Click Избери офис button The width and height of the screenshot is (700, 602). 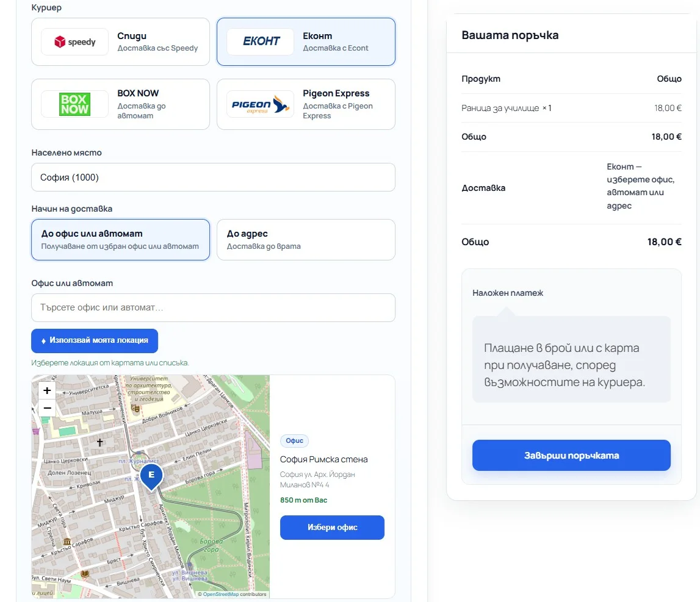[332, 528]
